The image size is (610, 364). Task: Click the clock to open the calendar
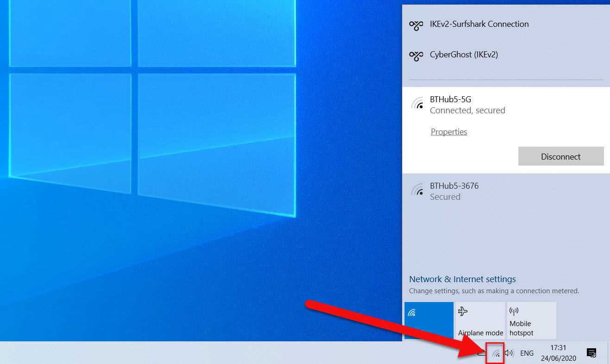[x=558, y=352]
